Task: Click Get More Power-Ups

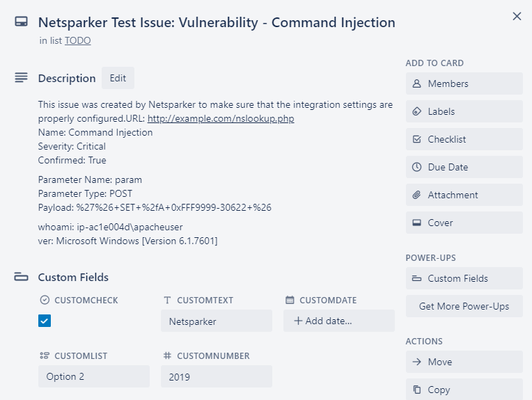Action: 464,306
